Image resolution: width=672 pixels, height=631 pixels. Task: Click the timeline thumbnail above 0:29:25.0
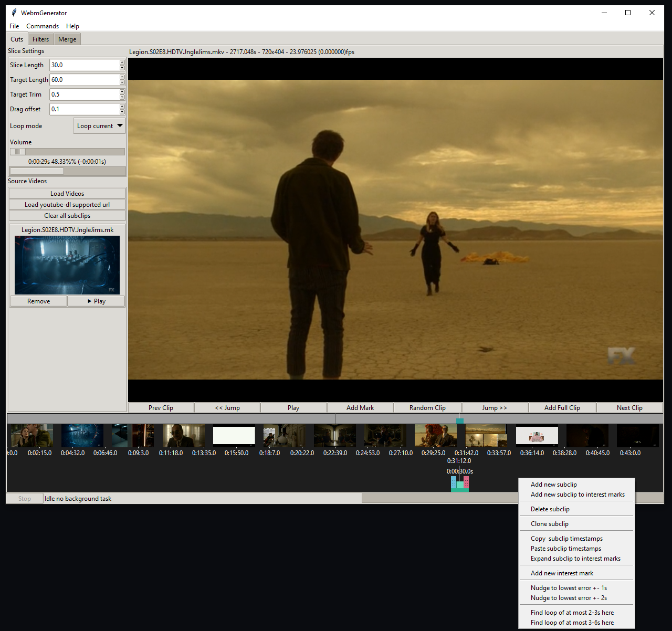click(x=435, y=436)
